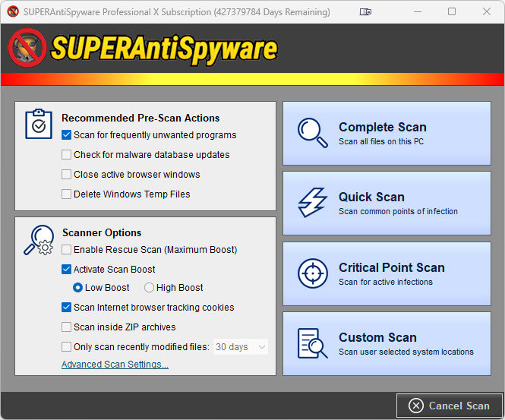
Task: Click the Critical Point Scan crosshair icon
Action: (312, 273)
